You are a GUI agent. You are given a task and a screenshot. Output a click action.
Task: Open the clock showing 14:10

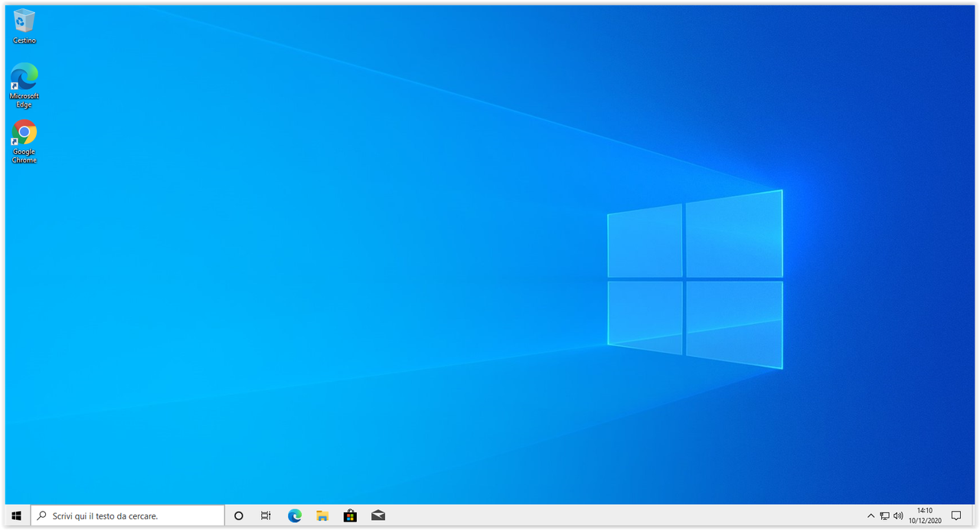[925, 515]
